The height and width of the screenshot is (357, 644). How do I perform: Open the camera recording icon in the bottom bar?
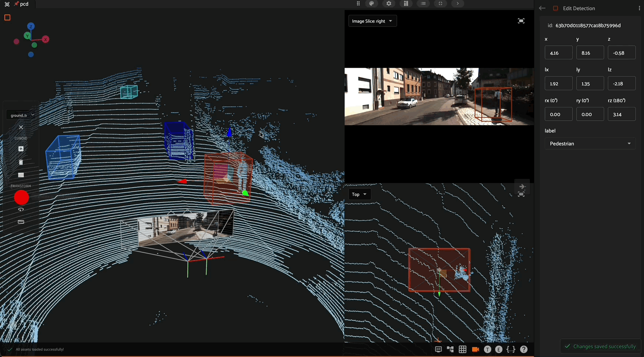pos(475,349)
